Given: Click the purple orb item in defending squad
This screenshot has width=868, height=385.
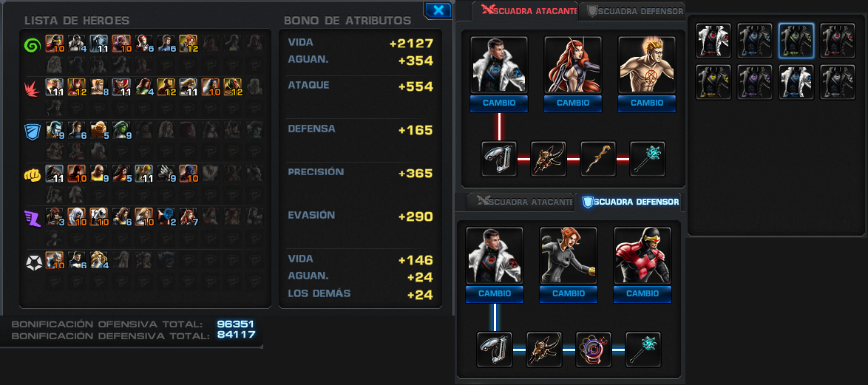Looking at the screenshot, I should (x=594, y=350).
